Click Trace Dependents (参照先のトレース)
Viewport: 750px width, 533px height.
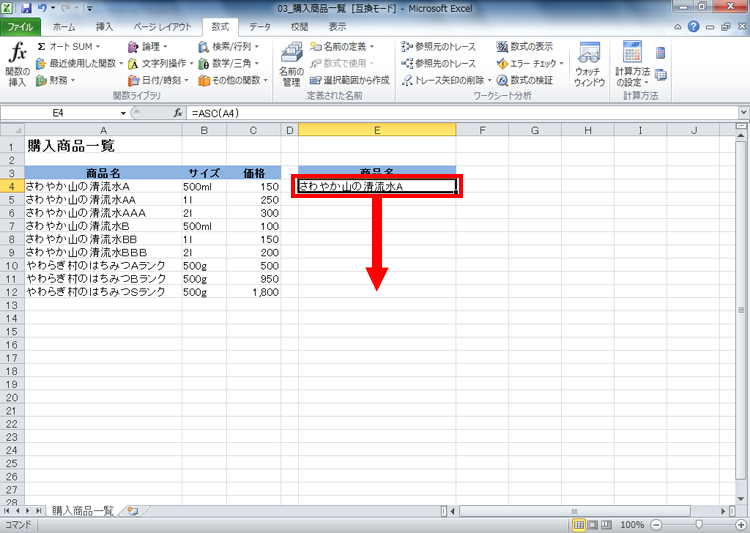(x=439, y=63)
